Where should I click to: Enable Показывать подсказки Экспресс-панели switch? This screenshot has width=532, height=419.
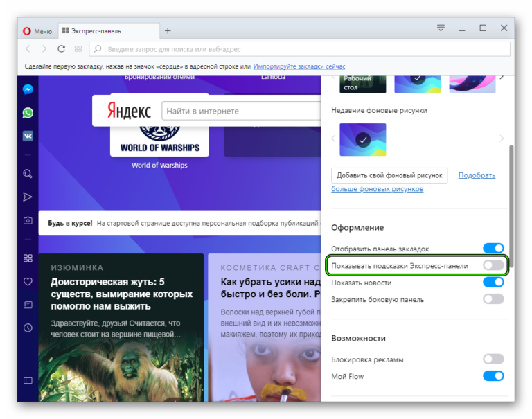click(493, 265)
